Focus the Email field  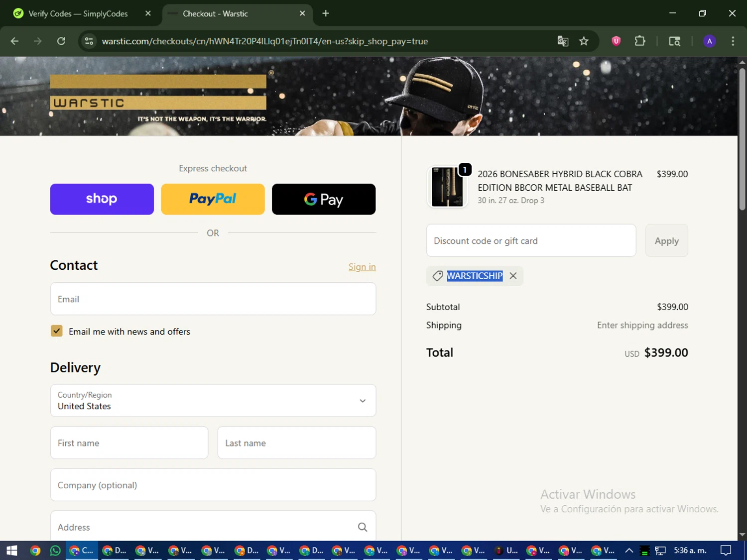[x=213, y=299]
